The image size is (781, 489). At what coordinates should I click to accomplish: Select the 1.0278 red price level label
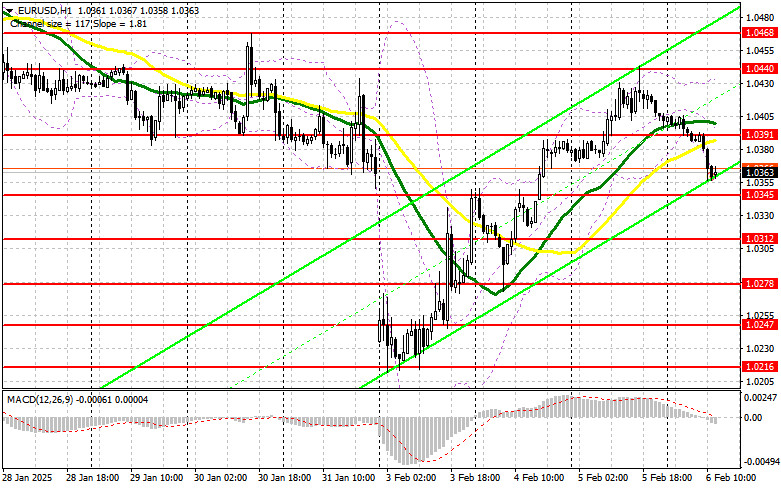pyautogui.click(x=760, y=283)
